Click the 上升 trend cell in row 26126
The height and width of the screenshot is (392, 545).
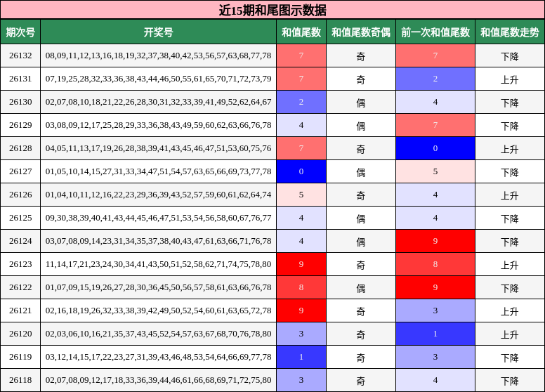click(x=510, y=195)
